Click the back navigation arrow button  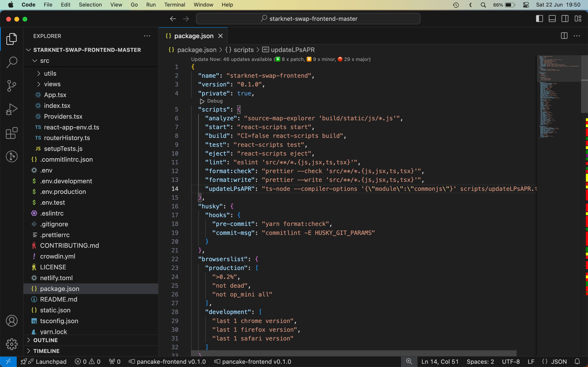click(x=173, y=19)
